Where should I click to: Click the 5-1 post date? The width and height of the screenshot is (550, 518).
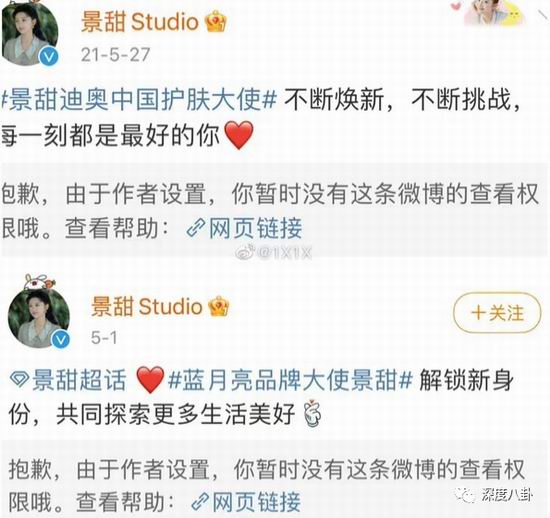point(104,338)
